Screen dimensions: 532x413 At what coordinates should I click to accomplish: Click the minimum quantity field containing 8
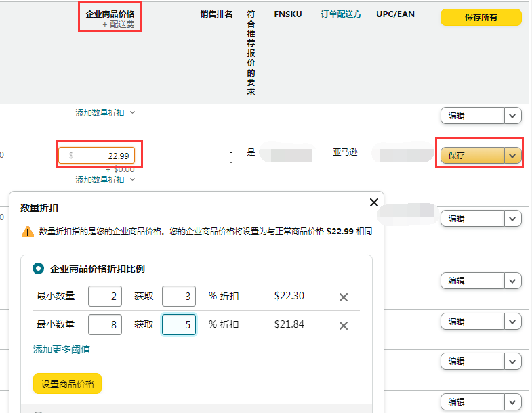click(105, 325)
